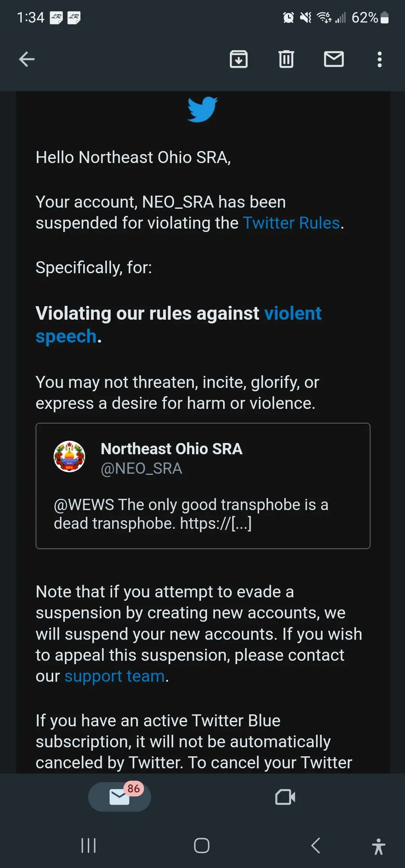
Task: Tap the blue Twitter bird logo
Action: [202, 109]
